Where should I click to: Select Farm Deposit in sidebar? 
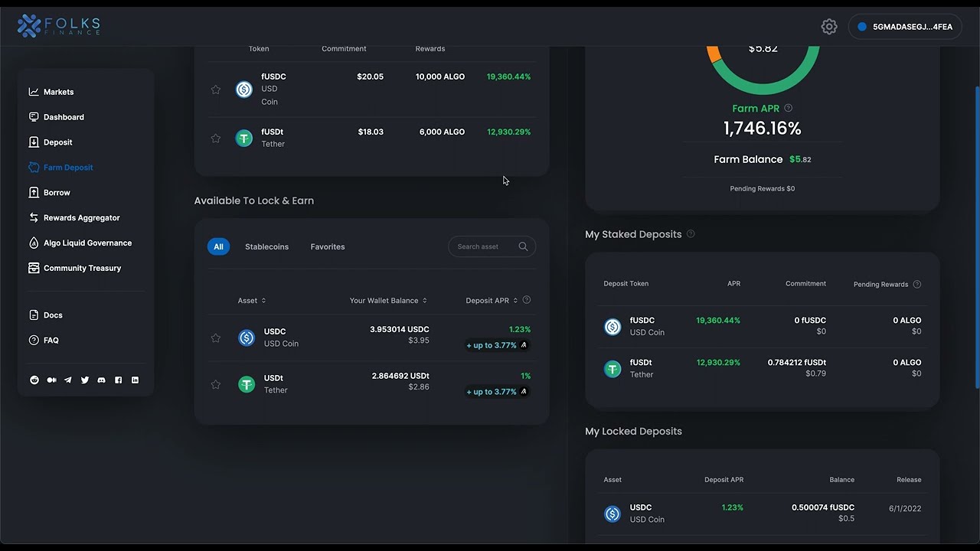(60, 168)
